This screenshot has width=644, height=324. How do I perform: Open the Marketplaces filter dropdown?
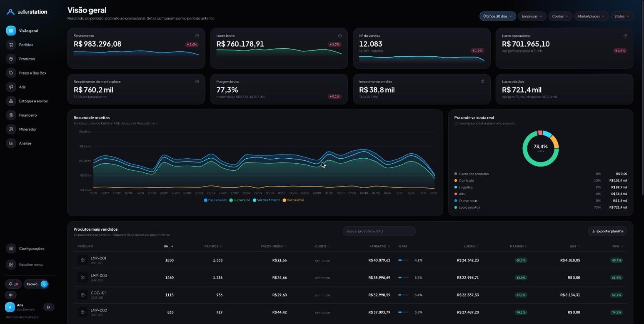(x=591, y=16)
